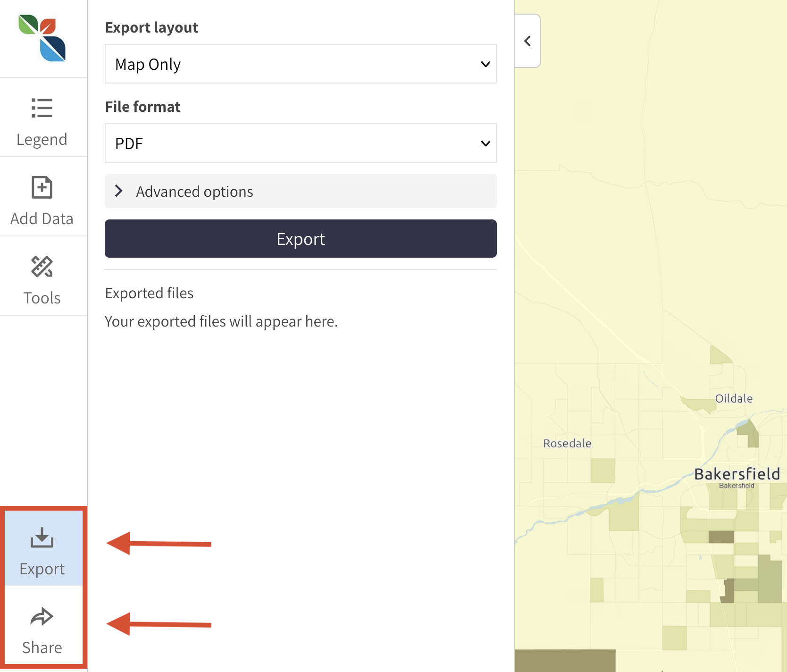Select the Legend sidebar icon
This screenshot has width=787, height=672.
point(42,117)
